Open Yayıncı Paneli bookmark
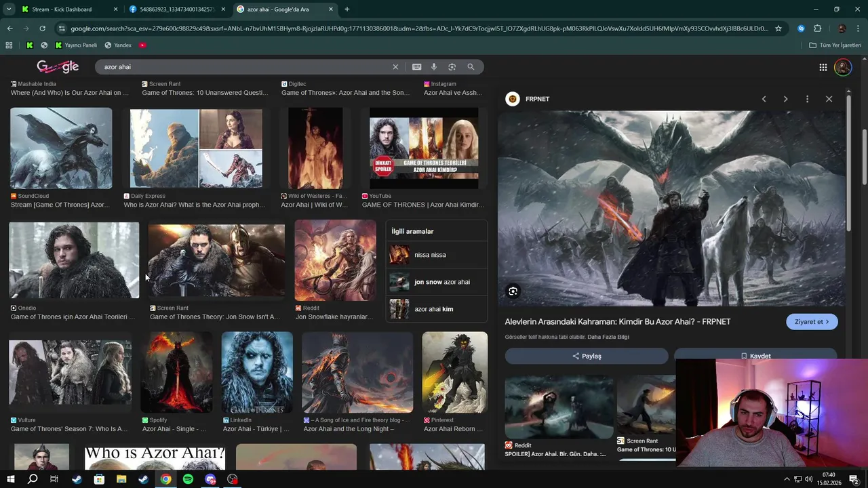868x488 pixels. click(x=76, y=45)
